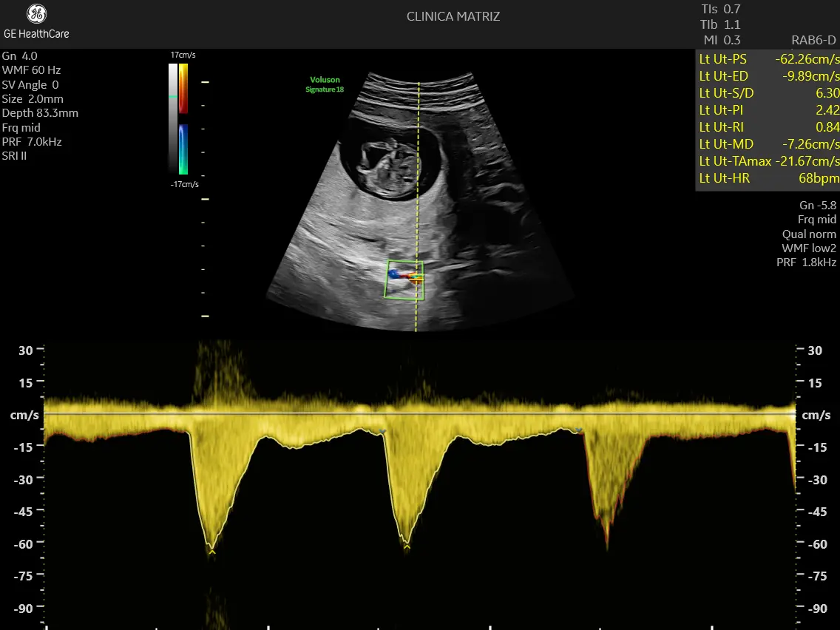
Task: Select the Lt Ut-HR measurement row
Action: 768,178
